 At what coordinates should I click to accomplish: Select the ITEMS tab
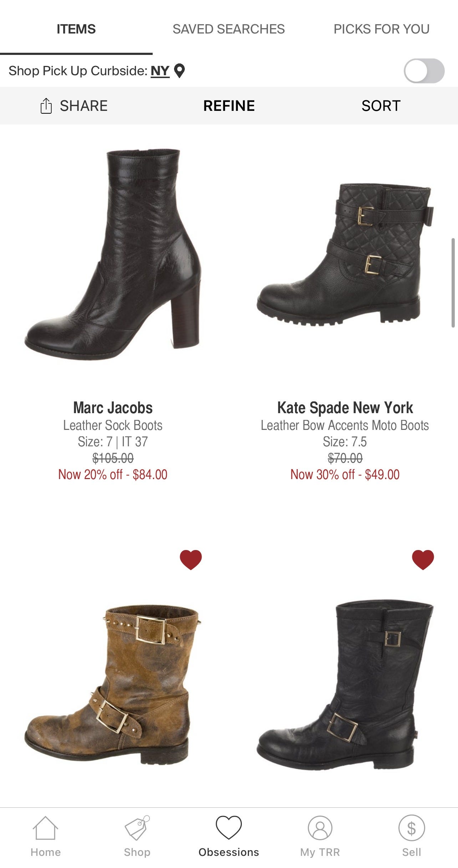pos(76,29)
